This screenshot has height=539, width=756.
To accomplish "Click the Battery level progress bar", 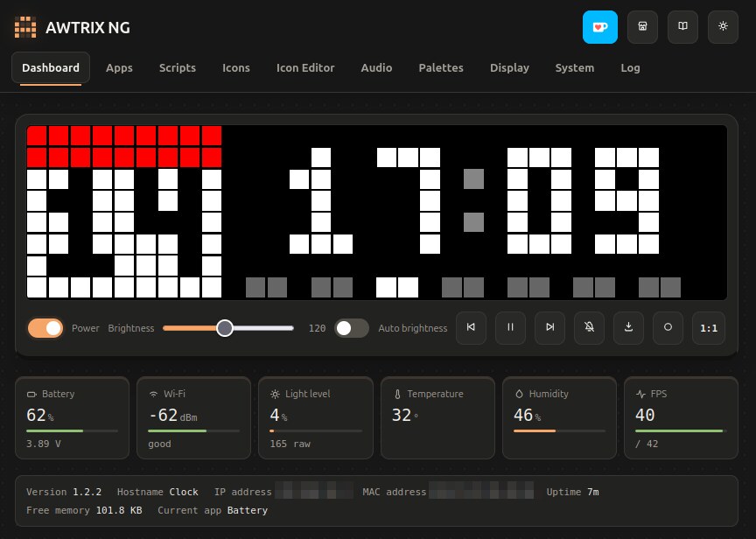I will click(73, 430).
